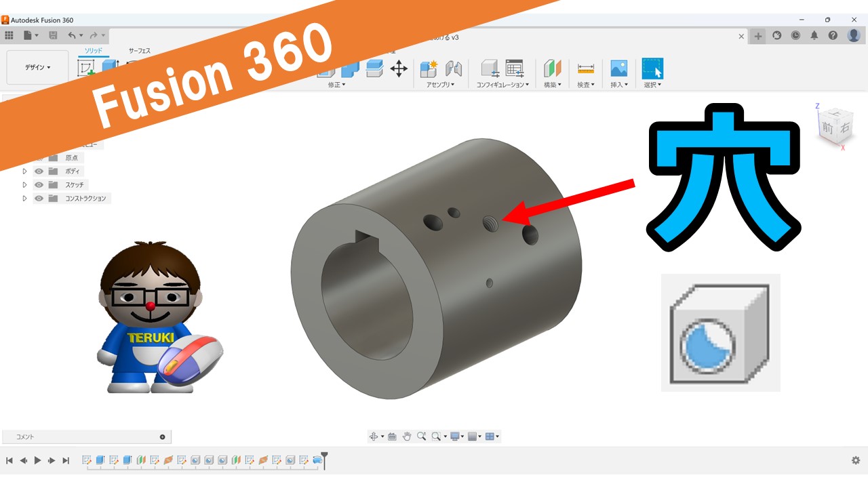This screenshot has width=868, height=488.
Task: Click the New Component icon in アセンブリ
Action: coord(429,68)
